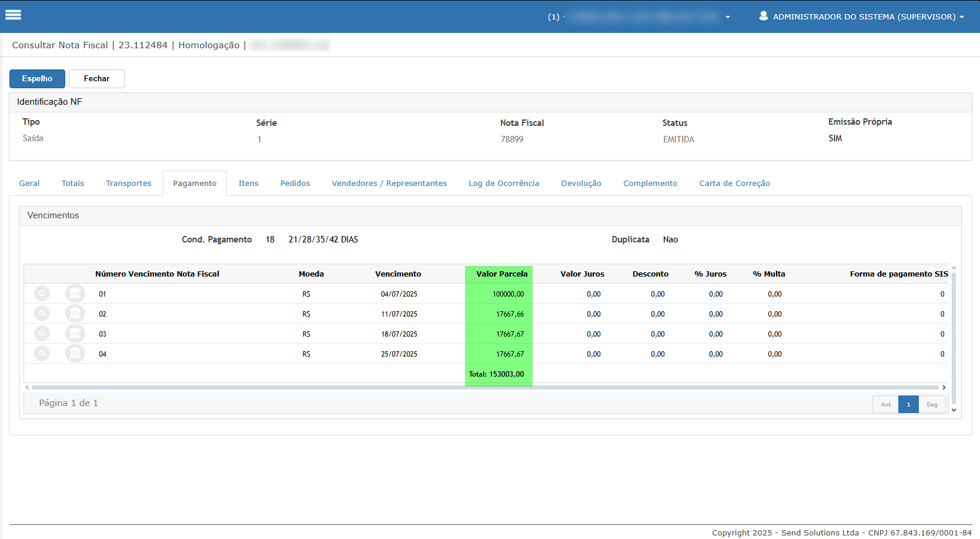
Task: Click scroll-left arrow of horizontal scrollbar
Action: [x=27, y=387]
